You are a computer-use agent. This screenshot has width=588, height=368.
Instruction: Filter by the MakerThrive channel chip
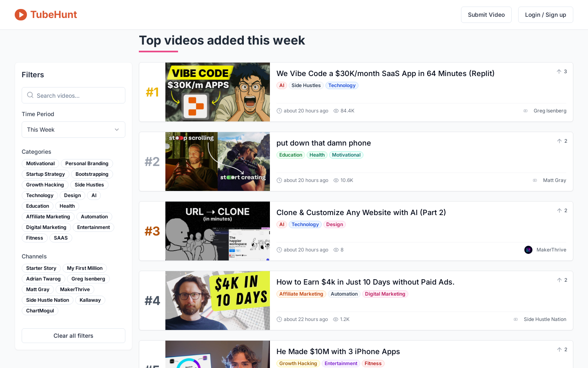pyautogui.click(x=75, y=289)
